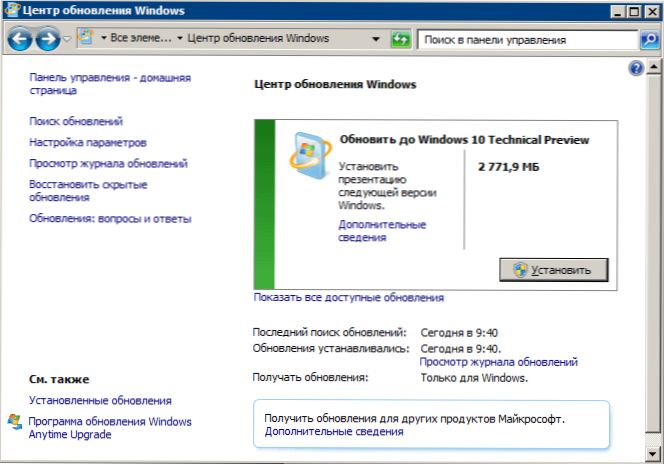This screenshot has width=664, height=464.
Task: Open 'Панель управления - домашняя страница' link
Action: (x=110, y=84)
